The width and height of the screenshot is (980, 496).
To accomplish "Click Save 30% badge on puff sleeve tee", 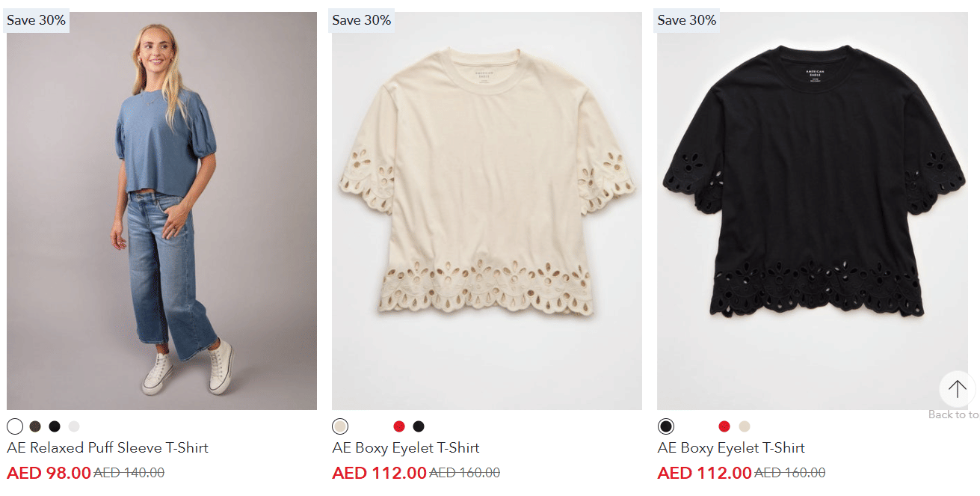I will [x=37, y=20].
